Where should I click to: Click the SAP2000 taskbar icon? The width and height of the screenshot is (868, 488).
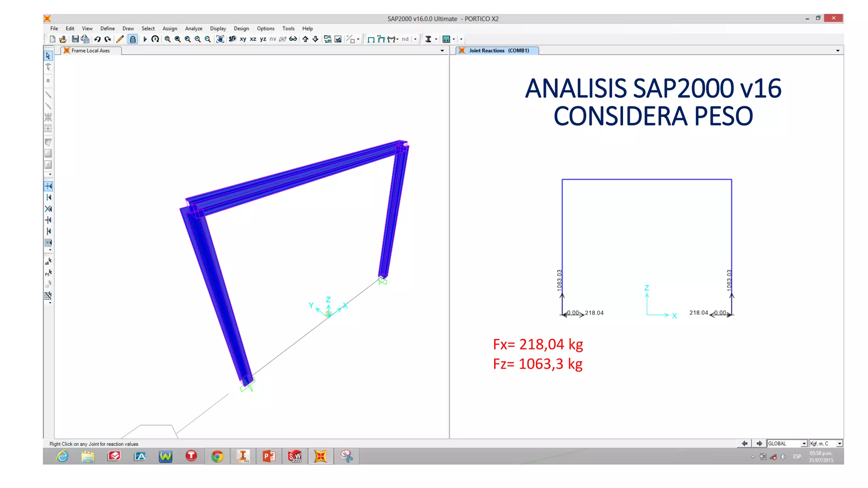(320, 456)
